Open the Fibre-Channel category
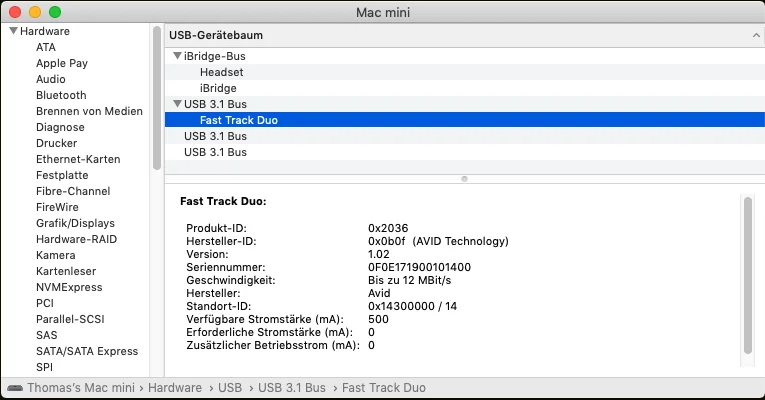Image resolution: width=765 pixels, height=400 pixels. (x=73, y=191)
